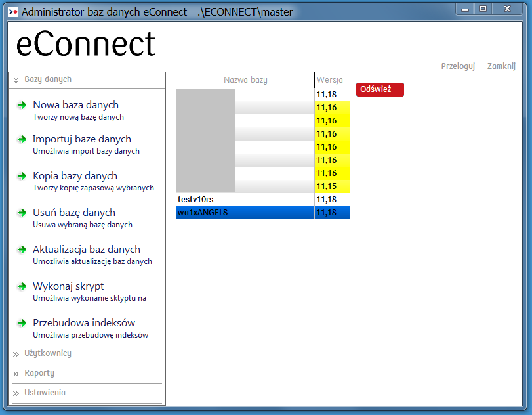Click 'Usuwa wybraną bazę danych' description
Screen dimensions: 532x415
(x=83, y=225)
